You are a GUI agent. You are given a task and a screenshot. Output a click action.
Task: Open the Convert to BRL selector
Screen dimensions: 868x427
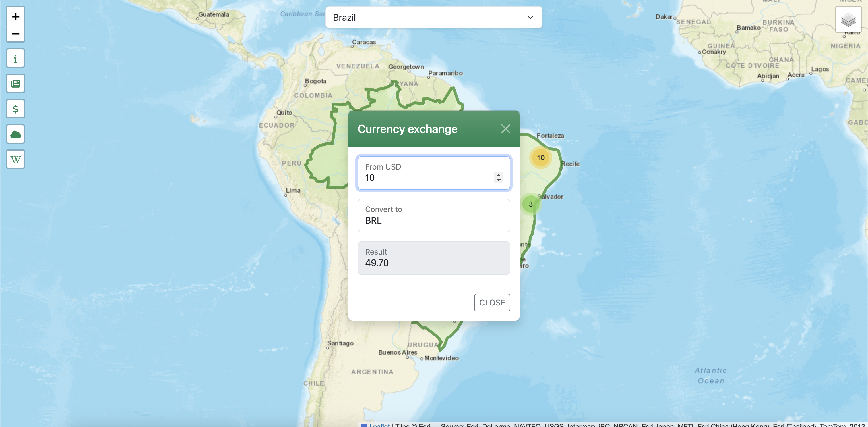[x=434, y=215]
